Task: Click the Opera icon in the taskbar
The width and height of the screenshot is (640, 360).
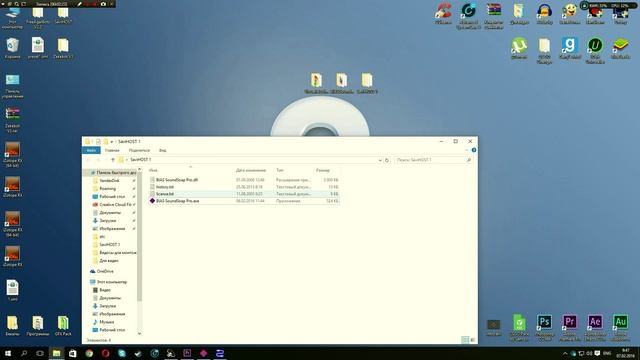Action: [105, 353]
